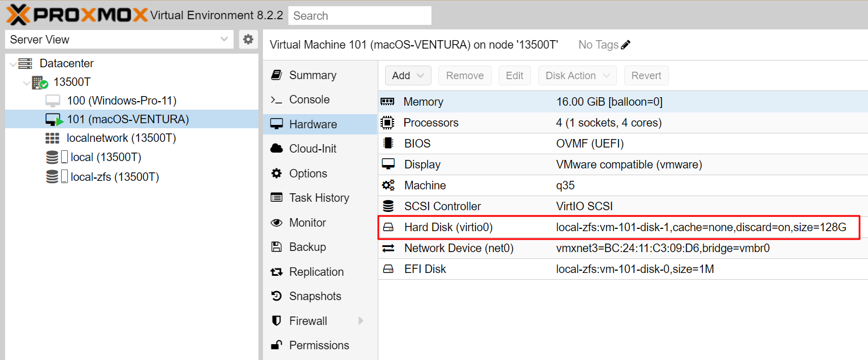Click the Proxmox logo
The image size is (868, 360).
77,15
